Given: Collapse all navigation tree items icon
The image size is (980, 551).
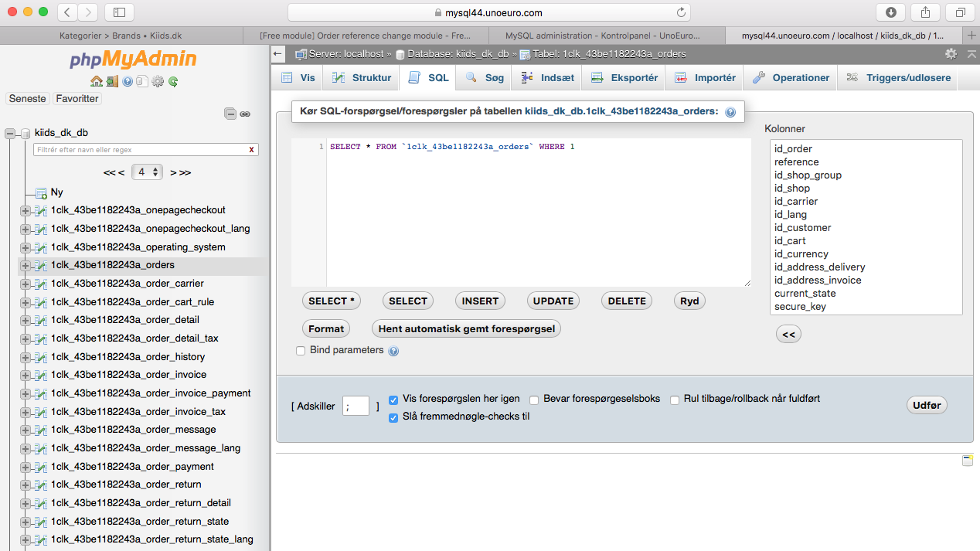Looking at the screenshot, I should (230, 114).
